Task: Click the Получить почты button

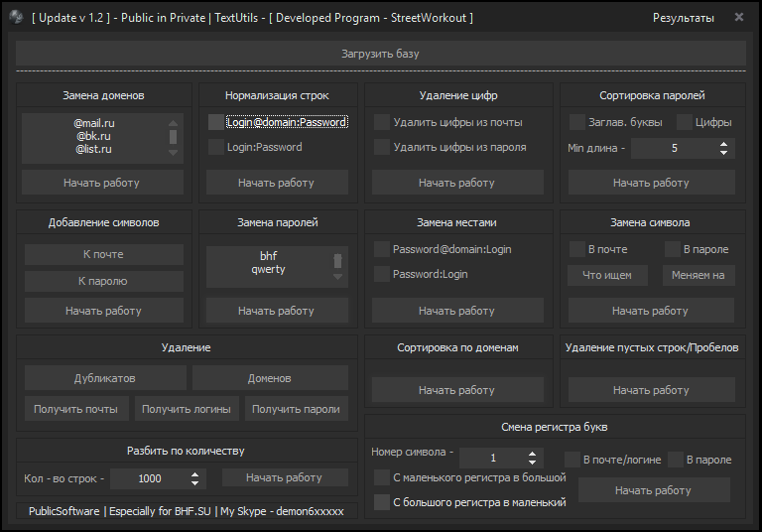Action: point(75,409)
